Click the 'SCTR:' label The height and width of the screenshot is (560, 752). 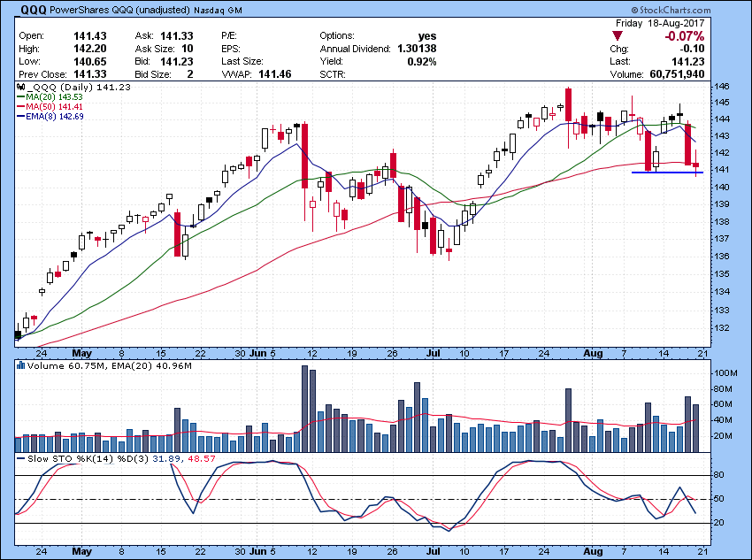[333, 74]
